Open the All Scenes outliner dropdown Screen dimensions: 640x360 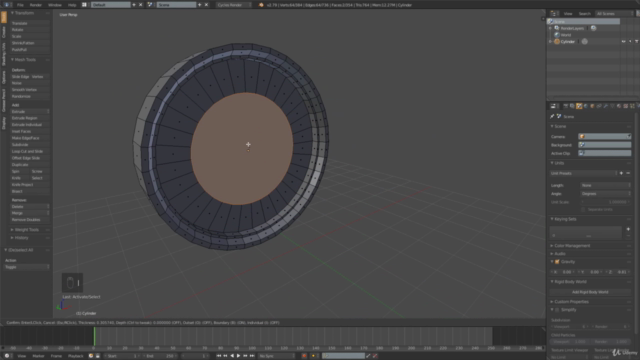click(614, 13)
